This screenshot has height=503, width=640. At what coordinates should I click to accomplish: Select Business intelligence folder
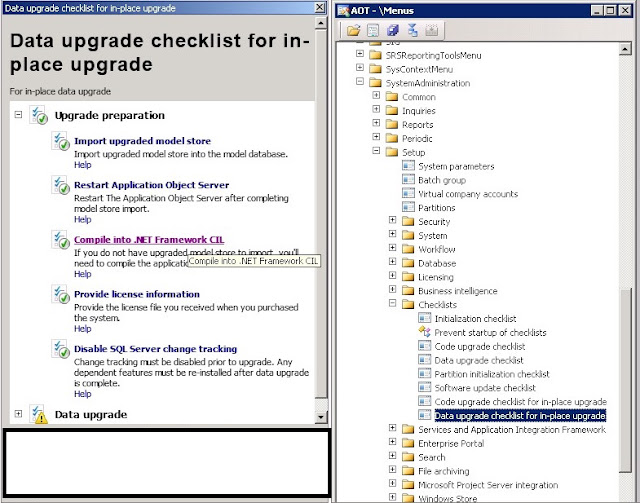tap(458, 291)
